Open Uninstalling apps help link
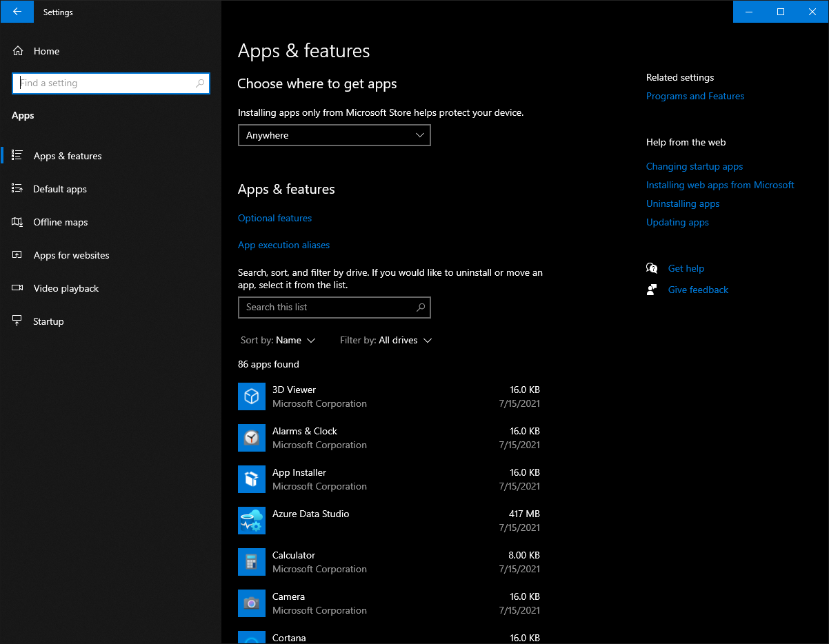This screenshot has width=829, height=644. coord(683,203)
